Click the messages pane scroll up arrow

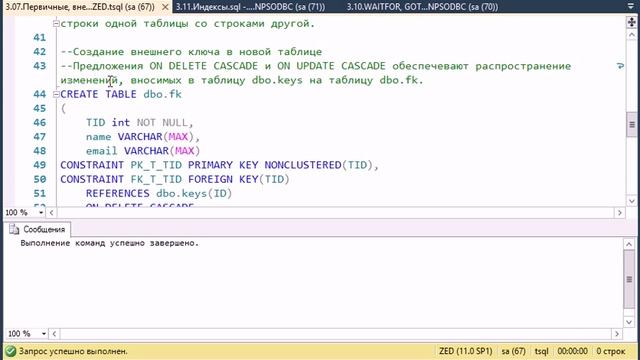click(629, 244)
